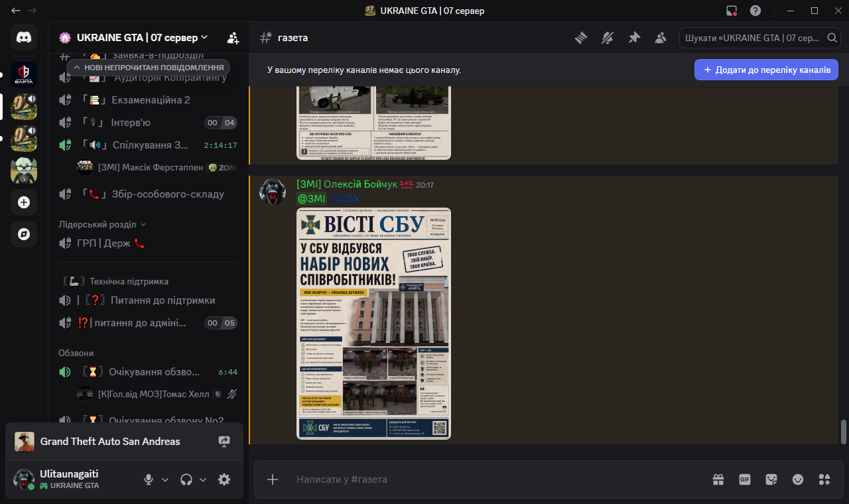Open the Help question mark icon

pos(755,11)
